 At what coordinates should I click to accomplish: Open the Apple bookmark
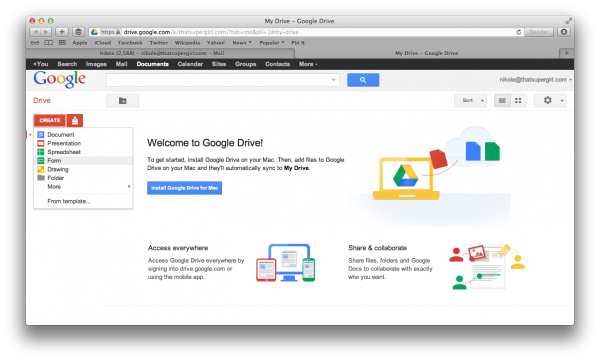point(80,43)
